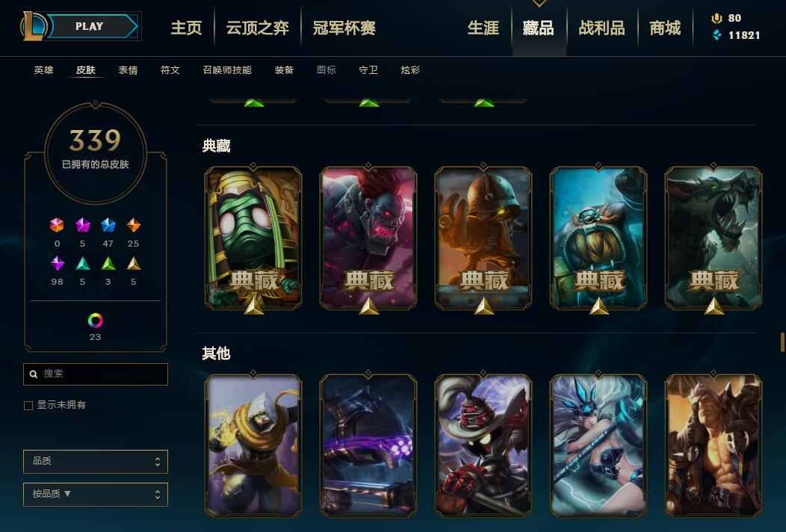
Task: Select the 英雄 sub-tab
Action: [43, 70]
